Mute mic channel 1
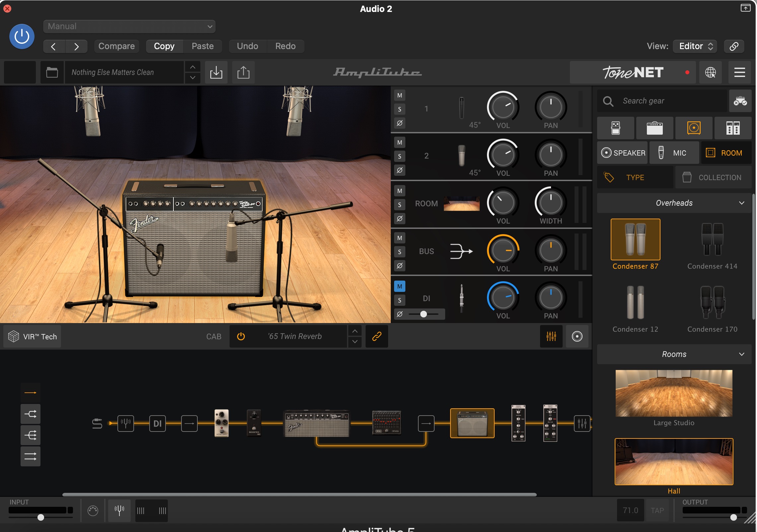This screenshot has height=532, width=757. 400,96
